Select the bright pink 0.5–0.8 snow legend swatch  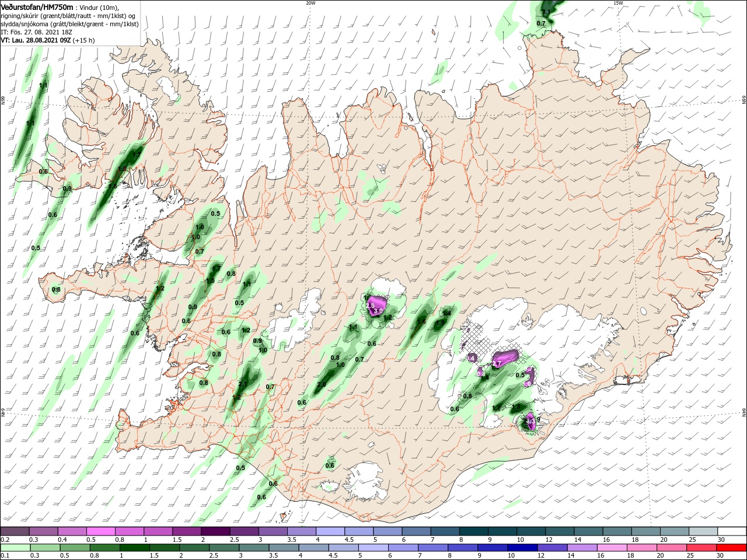(100, 531)
